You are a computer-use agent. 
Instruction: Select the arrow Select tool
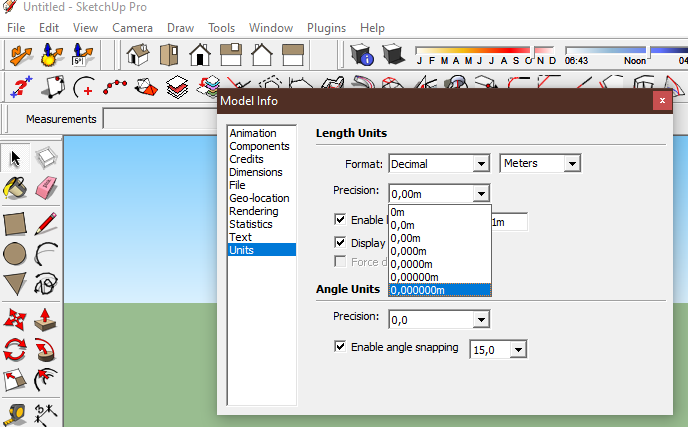(15, 158)
